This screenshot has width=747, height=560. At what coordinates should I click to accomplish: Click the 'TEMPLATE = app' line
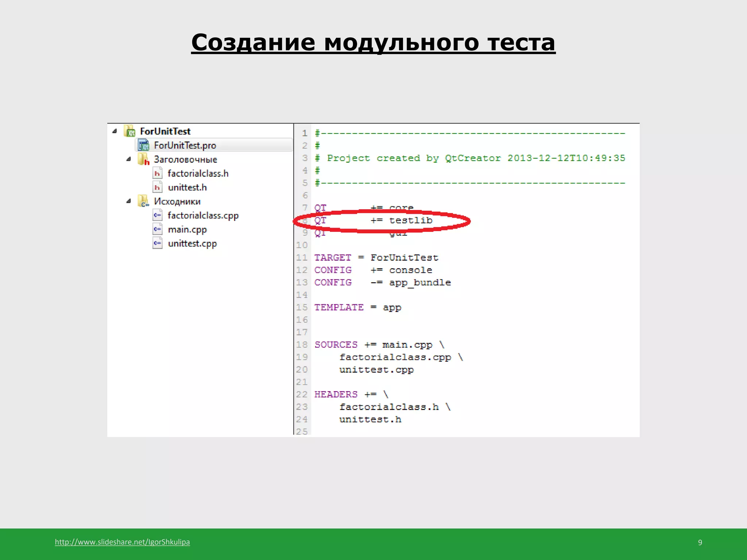[358, 307]
